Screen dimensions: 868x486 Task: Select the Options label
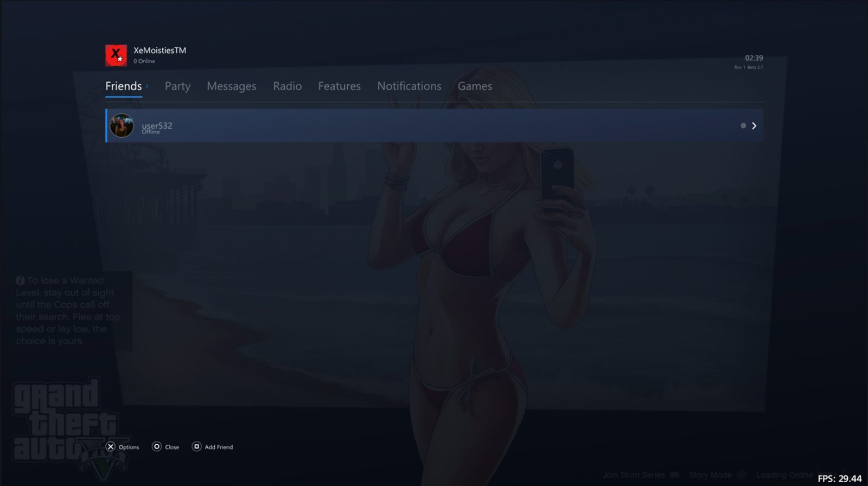(x=129, y=447)
